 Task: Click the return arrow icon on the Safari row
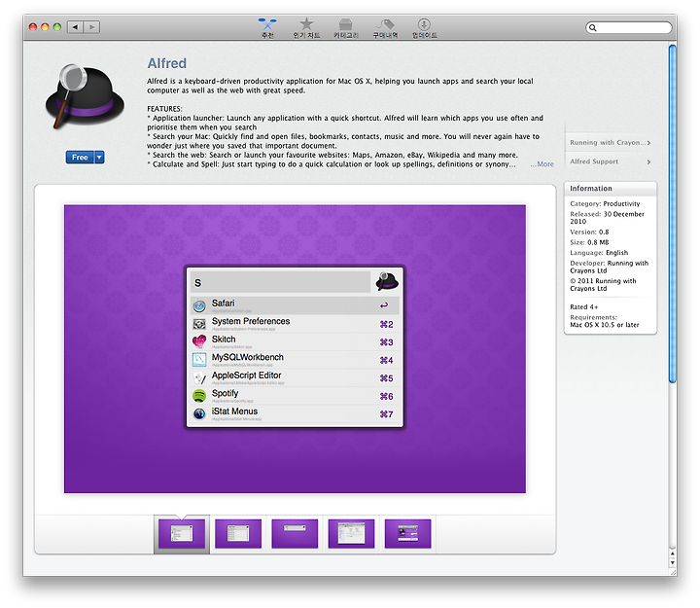384,305
